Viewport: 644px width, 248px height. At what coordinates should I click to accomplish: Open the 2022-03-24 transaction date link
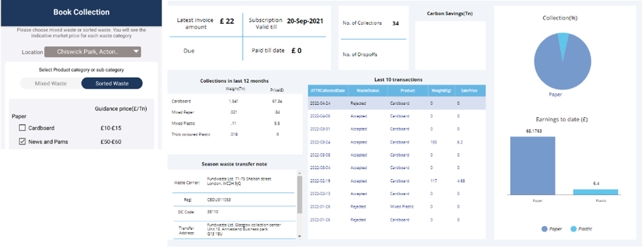320,142
